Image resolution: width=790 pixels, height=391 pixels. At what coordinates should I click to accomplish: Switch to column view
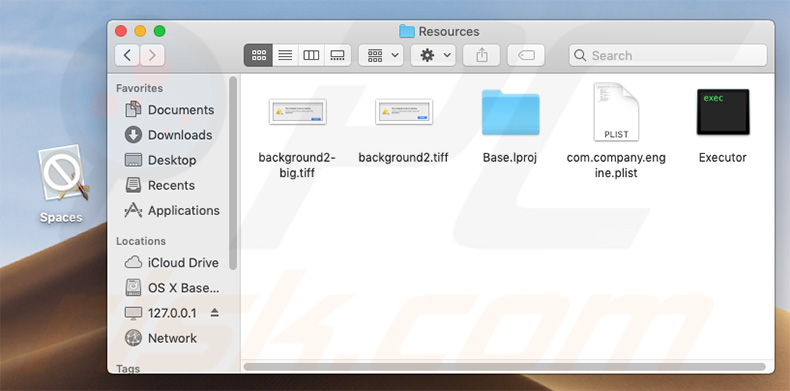[x=311, y=55]
